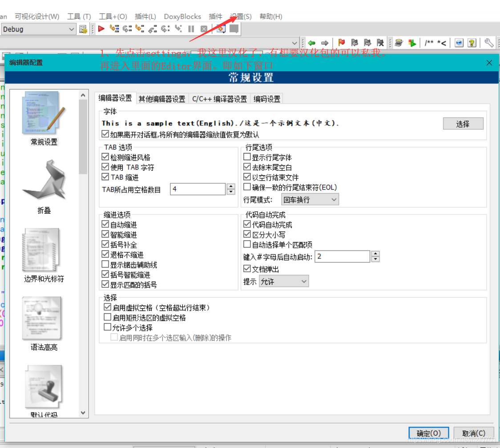Click the 选择 font selection button
This screenshot has width=500, height=448.
[463, 123]
